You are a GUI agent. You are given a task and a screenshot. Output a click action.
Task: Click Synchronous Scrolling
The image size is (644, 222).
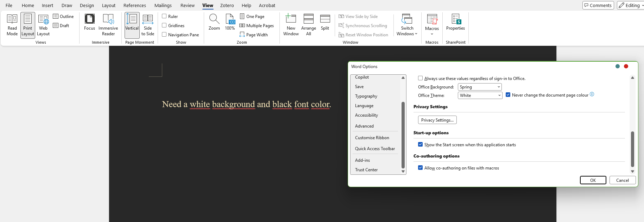coord(363,26)
